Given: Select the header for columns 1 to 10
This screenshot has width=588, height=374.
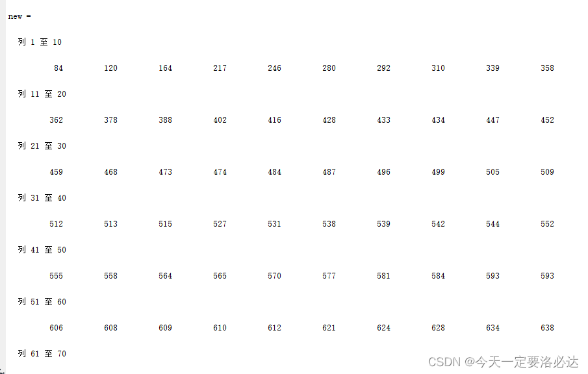Looking at the screenshot, I should tap(40, 42).
